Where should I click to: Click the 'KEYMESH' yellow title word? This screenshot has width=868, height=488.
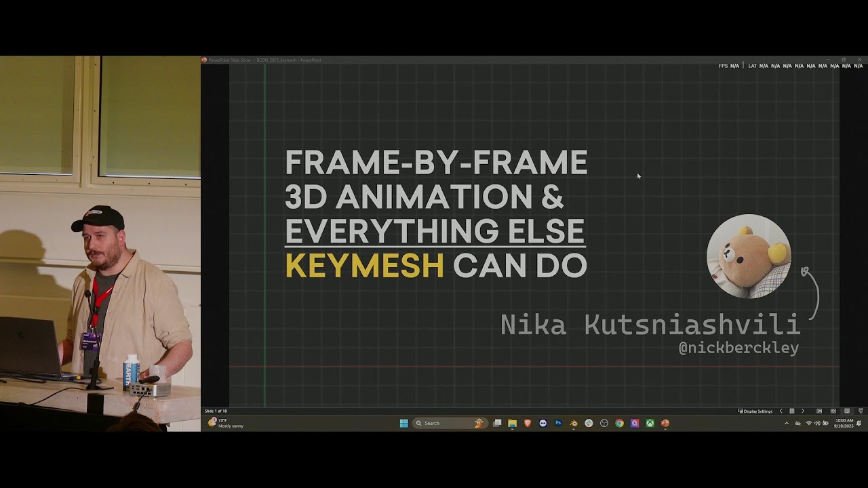click(364, 266)
